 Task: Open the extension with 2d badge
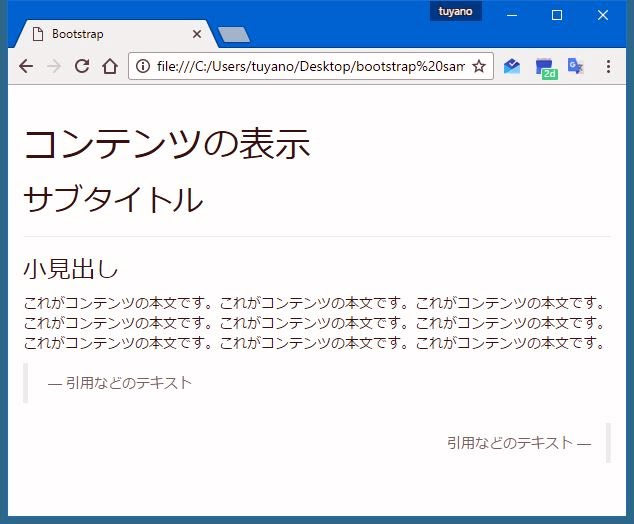click(544, 67)
